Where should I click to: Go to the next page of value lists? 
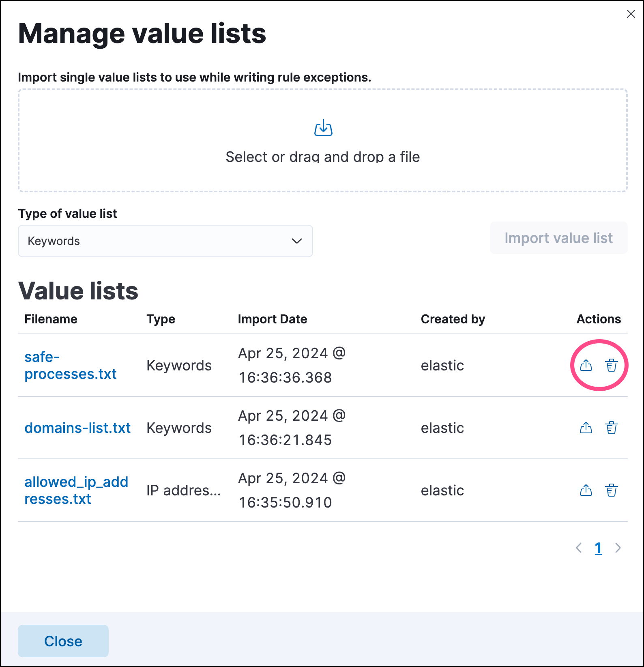pyautogui.click(x=618, y=548)
